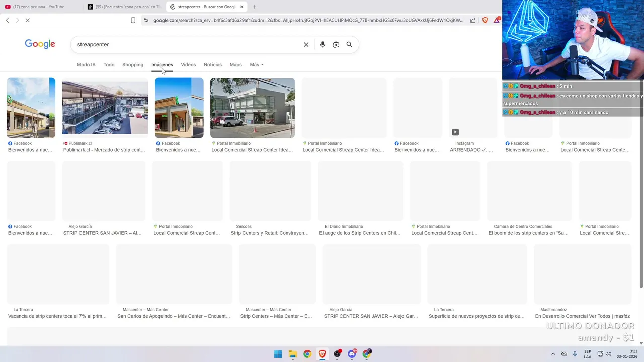Switch to the TikTok zona peruana tab

123,7
